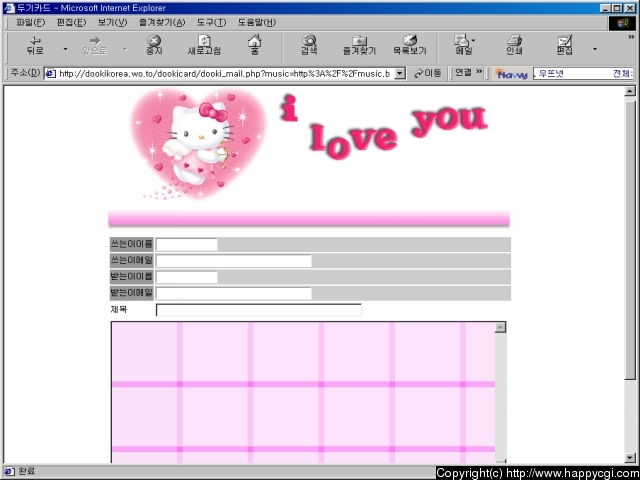Viewport: 640px width, 480px height.
Task: Show history with 목록보기 button
Action: click(x=410, y=45)
